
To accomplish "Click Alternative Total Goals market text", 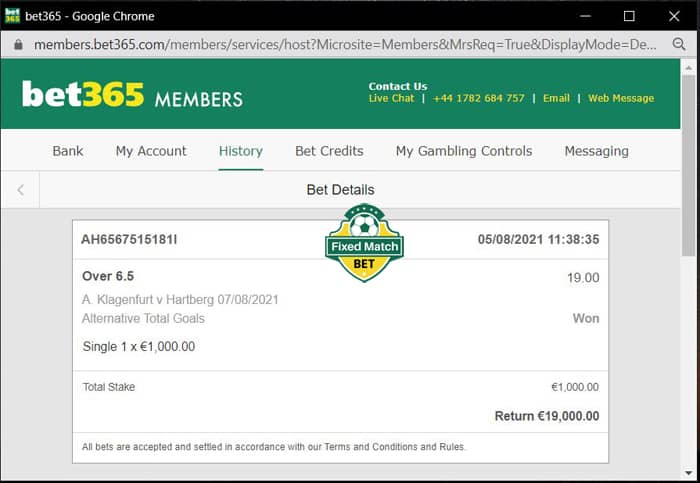I will 143,318.
